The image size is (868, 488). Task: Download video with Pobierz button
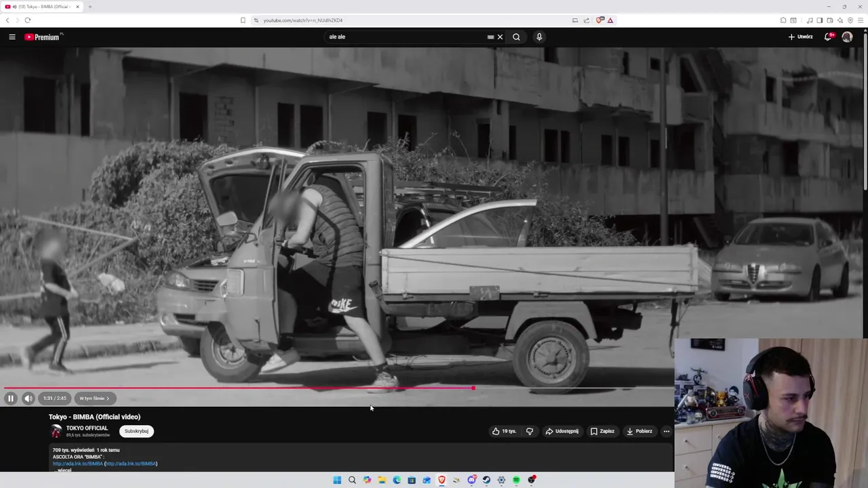[639, 431]
